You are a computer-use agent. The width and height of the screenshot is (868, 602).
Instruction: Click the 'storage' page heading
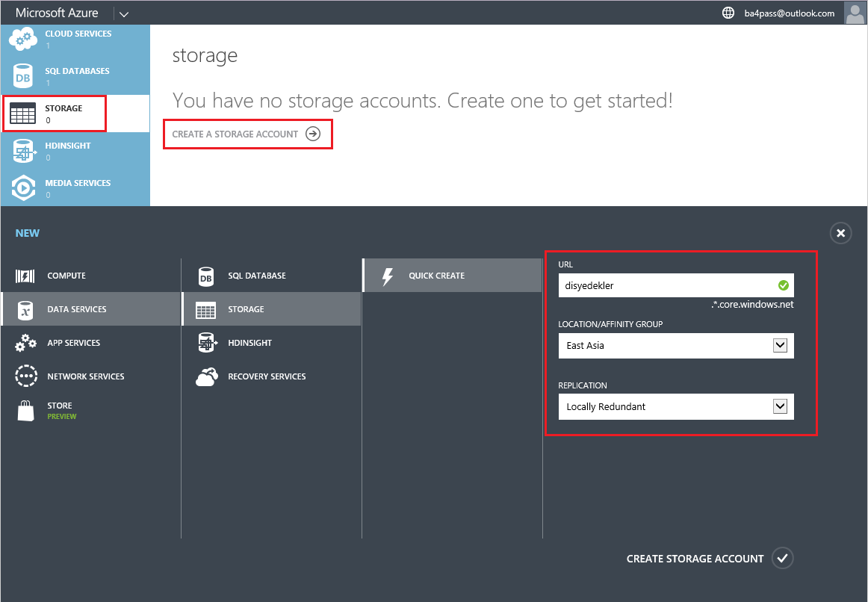[205, 56]
